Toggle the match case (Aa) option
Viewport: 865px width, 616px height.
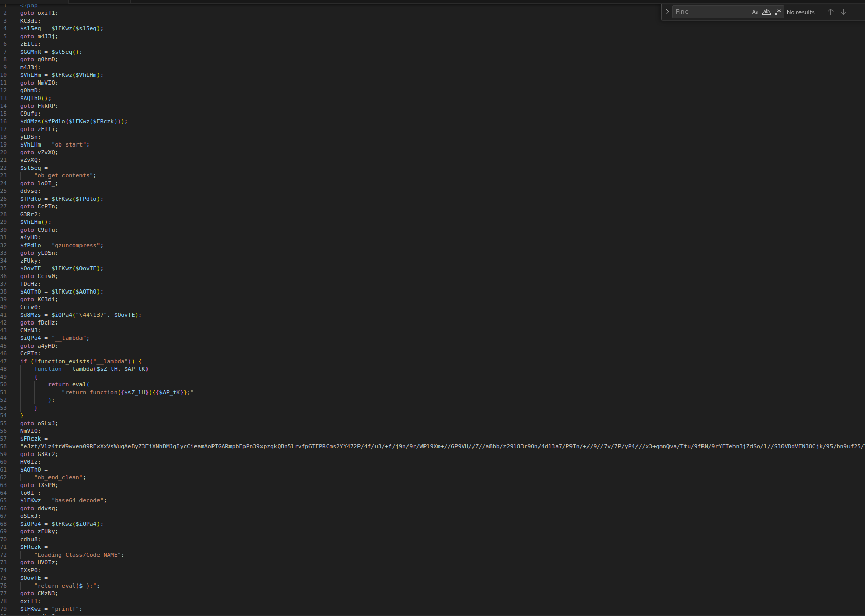[755, 11]
